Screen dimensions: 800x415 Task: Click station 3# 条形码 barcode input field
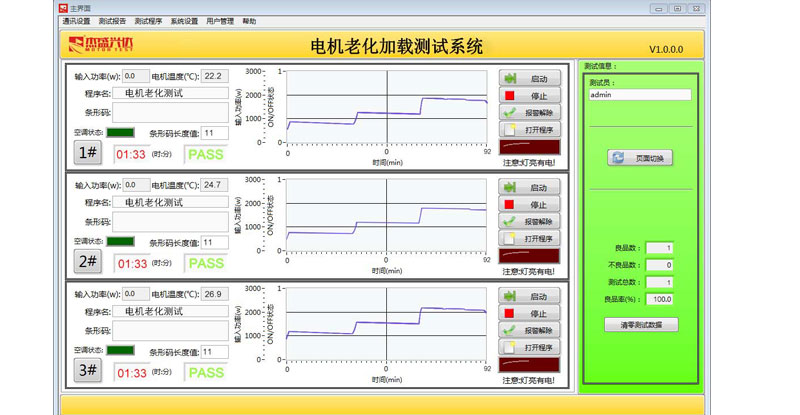click(170, 331)
